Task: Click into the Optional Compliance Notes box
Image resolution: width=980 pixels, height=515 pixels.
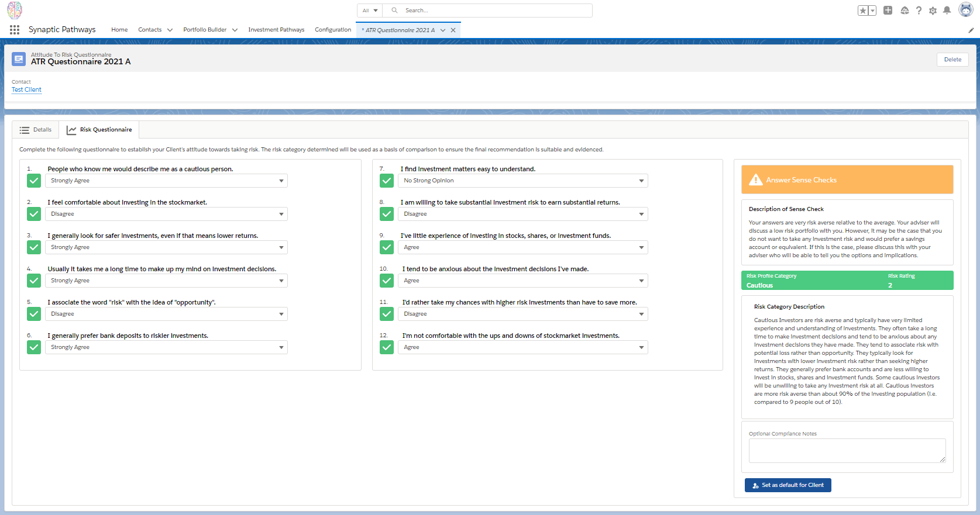Action: [847, 451]
